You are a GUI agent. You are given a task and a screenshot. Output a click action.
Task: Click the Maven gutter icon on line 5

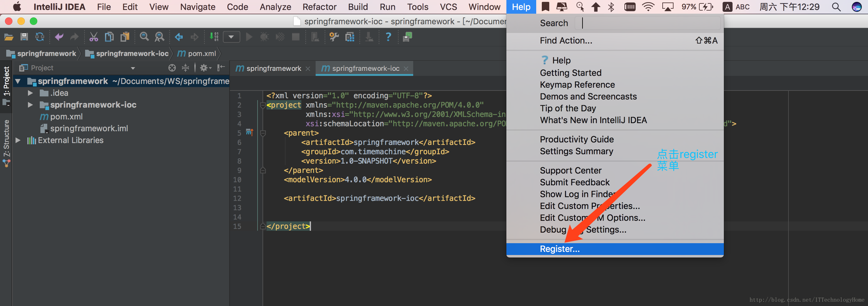coord(249,132)
